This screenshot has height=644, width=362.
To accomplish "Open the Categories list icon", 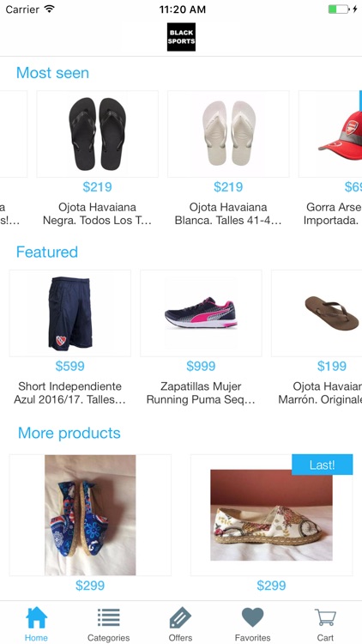I will 108,617.
